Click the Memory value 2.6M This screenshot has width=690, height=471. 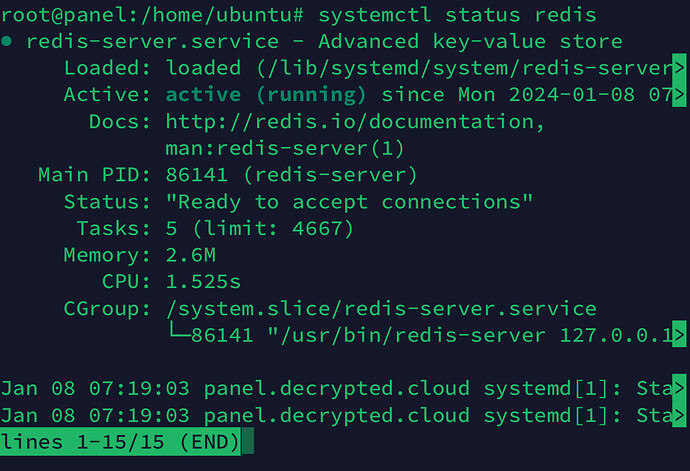click(x=191, y=255)
